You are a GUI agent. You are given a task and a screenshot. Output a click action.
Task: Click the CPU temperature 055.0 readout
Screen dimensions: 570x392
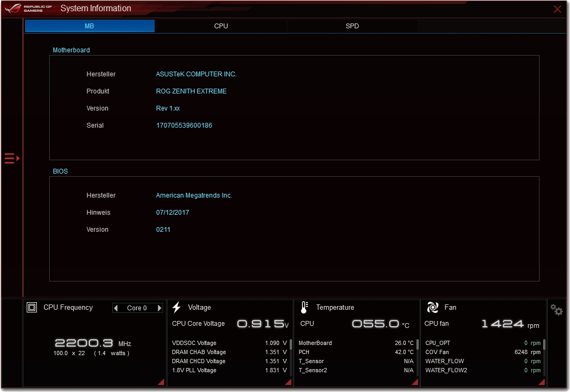point(381,324)
